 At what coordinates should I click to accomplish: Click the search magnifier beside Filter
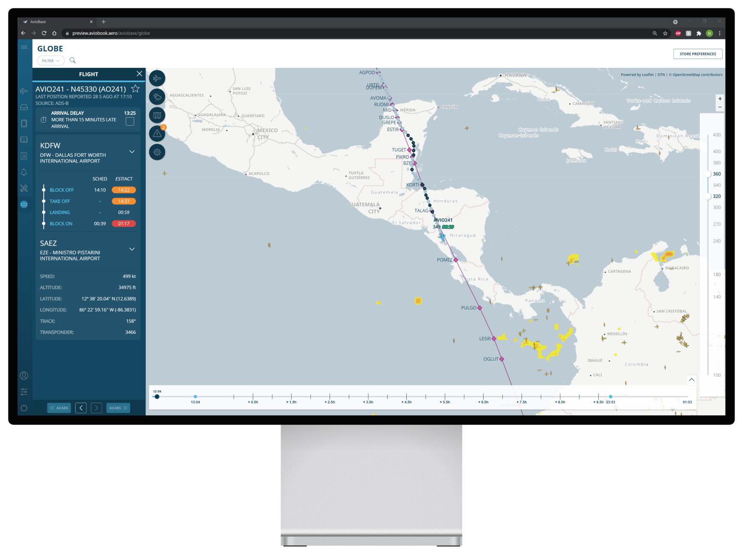point(73,60)
